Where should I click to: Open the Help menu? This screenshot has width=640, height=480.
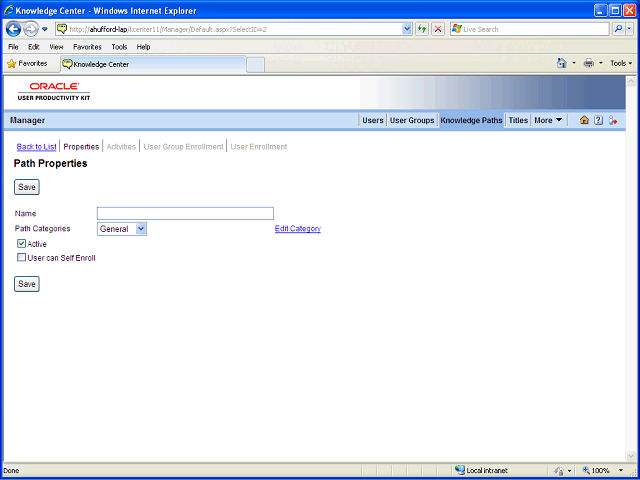[x=143, y=47]
